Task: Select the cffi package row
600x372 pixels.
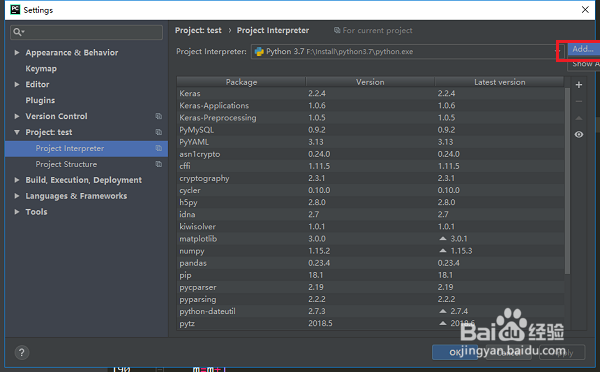Action: pos(370,166)
